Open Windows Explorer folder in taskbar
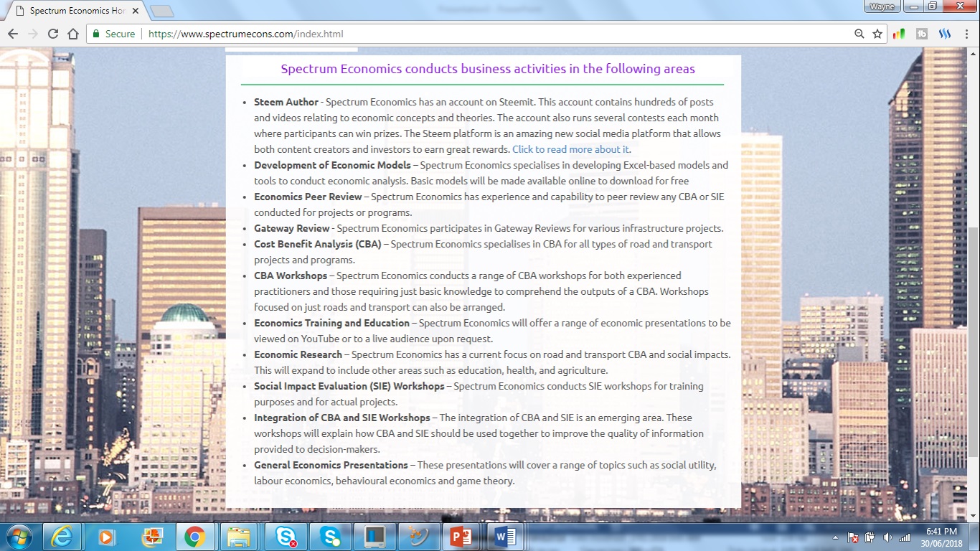The width and height of the screenshot is (980, 551). pos(239,537)
